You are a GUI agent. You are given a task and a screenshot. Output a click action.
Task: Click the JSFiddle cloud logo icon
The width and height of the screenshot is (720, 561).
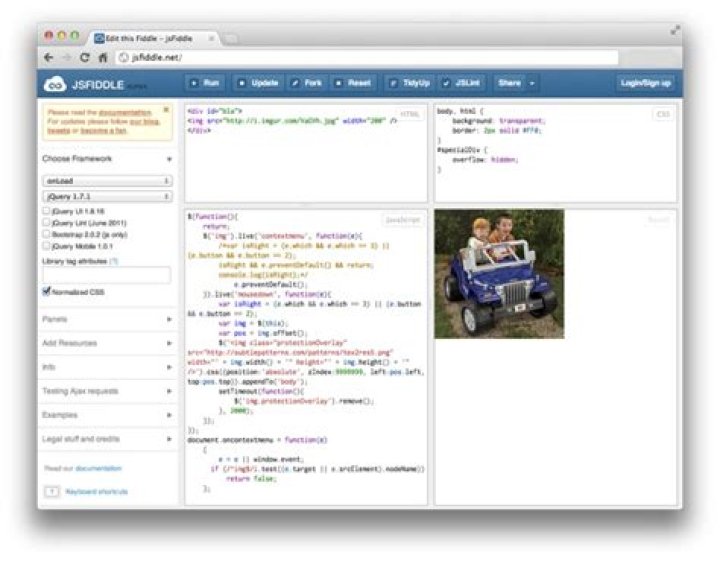[x=55, y=84]
